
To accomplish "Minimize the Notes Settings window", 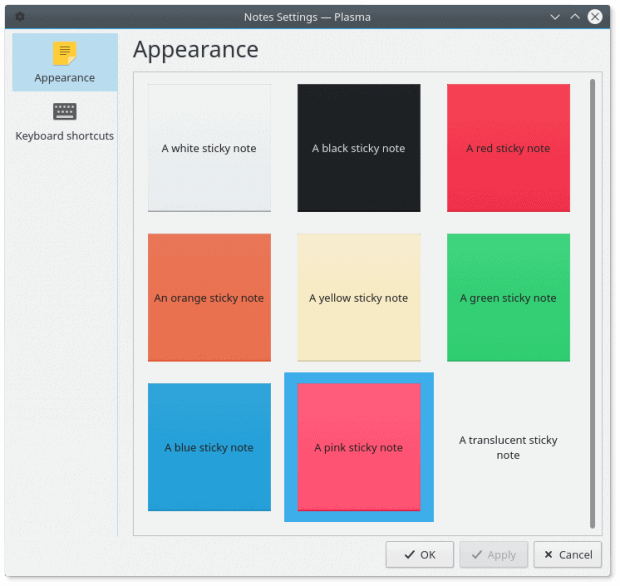I will 555,17.
